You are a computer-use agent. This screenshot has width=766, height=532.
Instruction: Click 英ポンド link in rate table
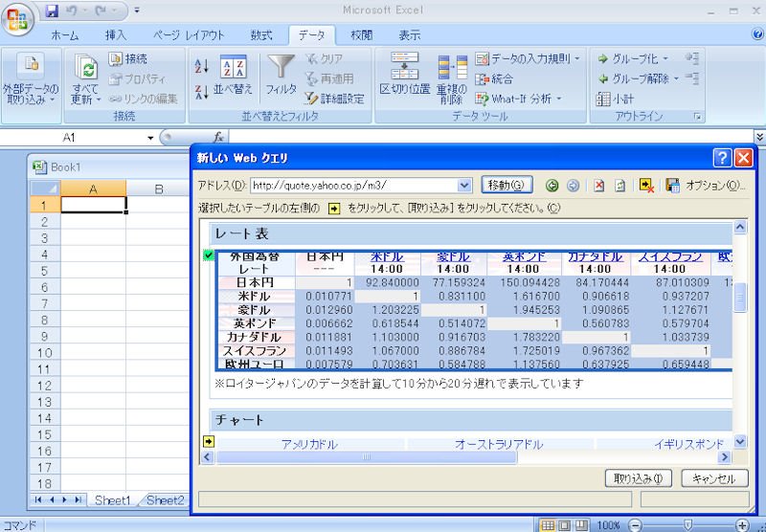coord(524,256)
